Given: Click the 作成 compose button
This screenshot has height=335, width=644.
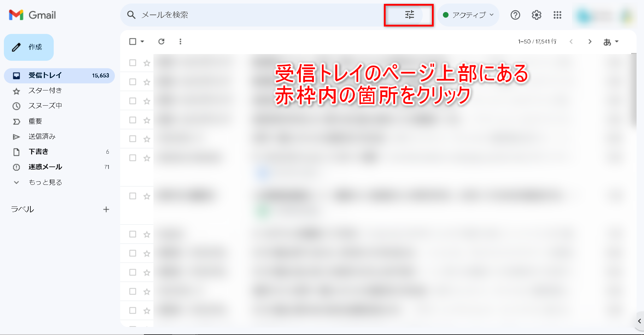Looking at the screenshot, I should tap(29, 47).
